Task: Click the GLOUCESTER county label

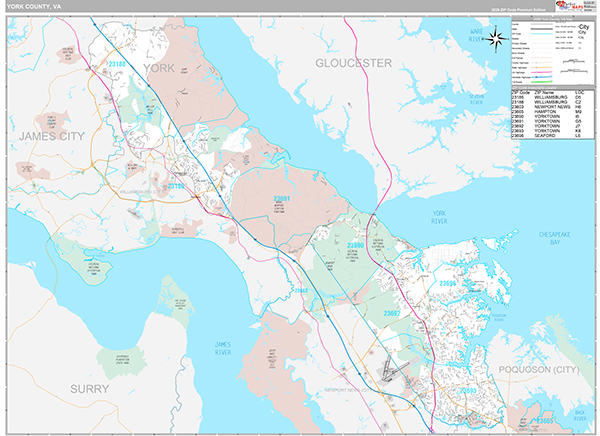Action: 354,63
